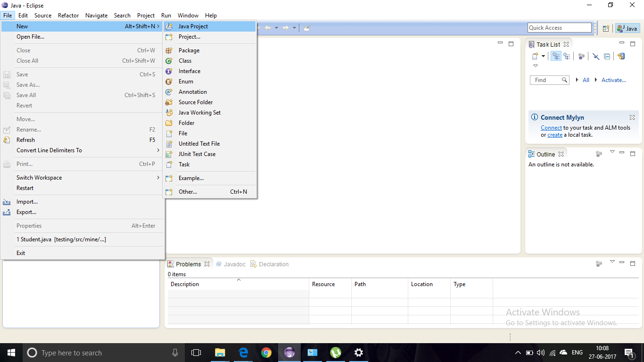
Task: Click the Eclipse icon in Windows taskbar
Action: (289, 353)
